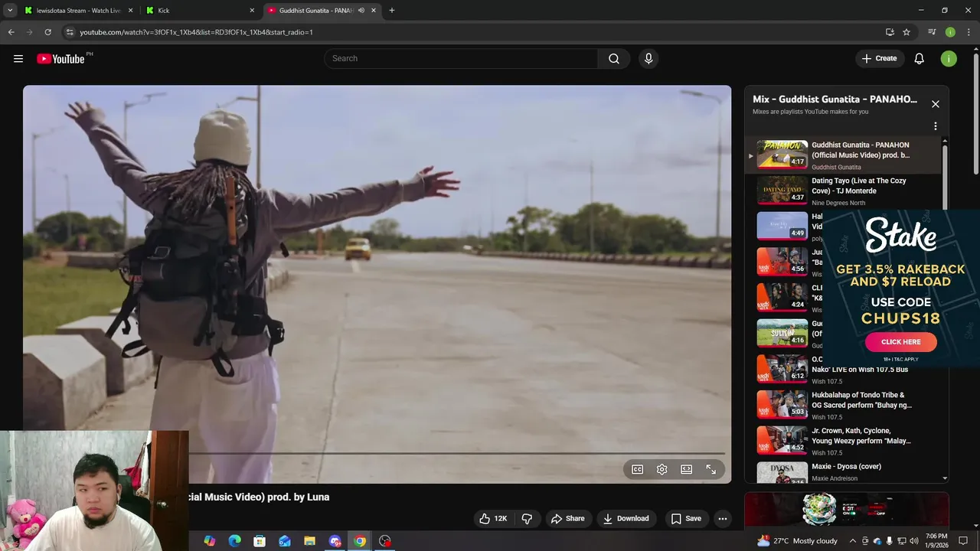Open Chrome profile avatar
Image resolution: width=980 pixels, height=551 pixels.
950,32
